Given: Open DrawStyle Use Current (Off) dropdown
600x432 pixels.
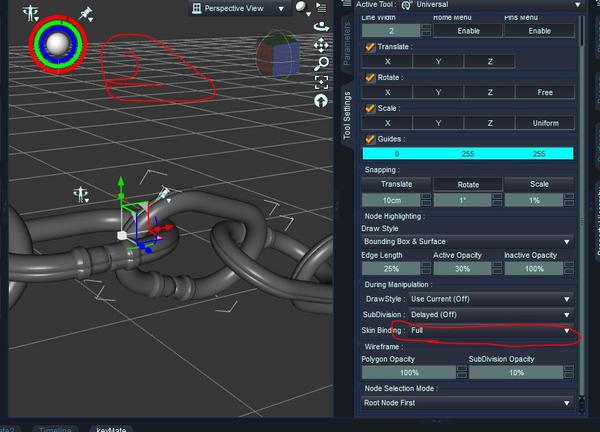Looking at the screenshot, I should (491, 299).
